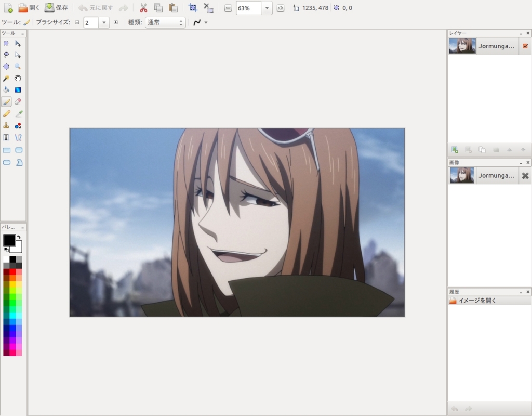Click the brush size value field
This screenshot has height=416, width=532.
(x=91, y=23)
